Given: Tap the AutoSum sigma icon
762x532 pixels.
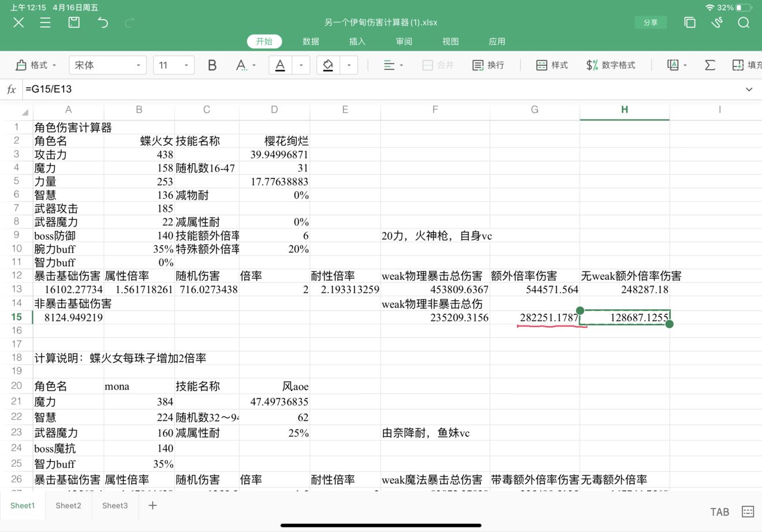Looking at the screenshot, I should (709, 65).
